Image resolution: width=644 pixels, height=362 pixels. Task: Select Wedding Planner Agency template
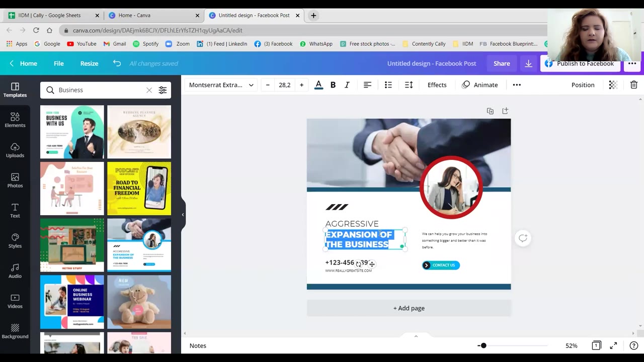point(139,132)
